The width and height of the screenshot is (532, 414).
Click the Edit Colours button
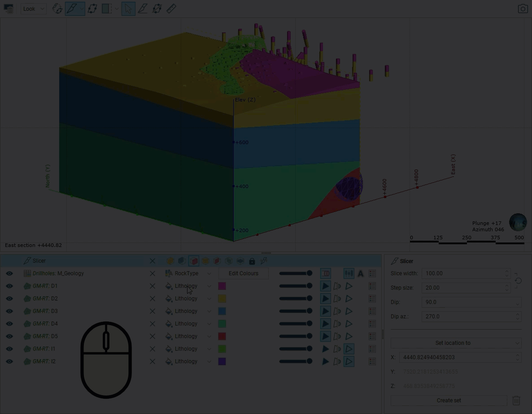(243, 273)
